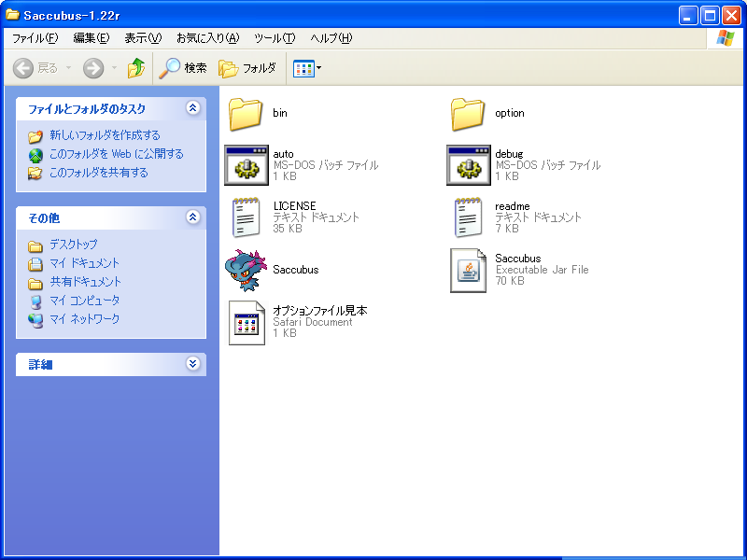Click the My Documents icon in その他
The height and width of the screenshot is (560, 747).
pos(35,264)
